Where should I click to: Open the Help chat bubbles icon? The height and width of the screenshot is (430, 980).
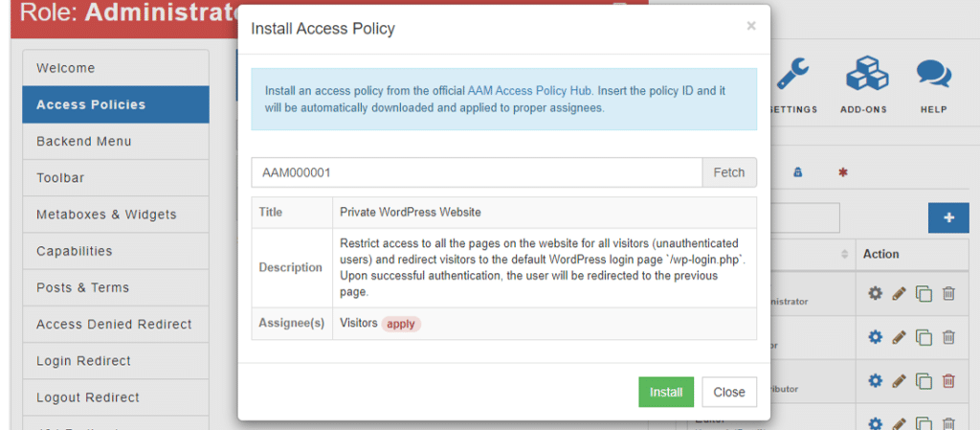933,75
